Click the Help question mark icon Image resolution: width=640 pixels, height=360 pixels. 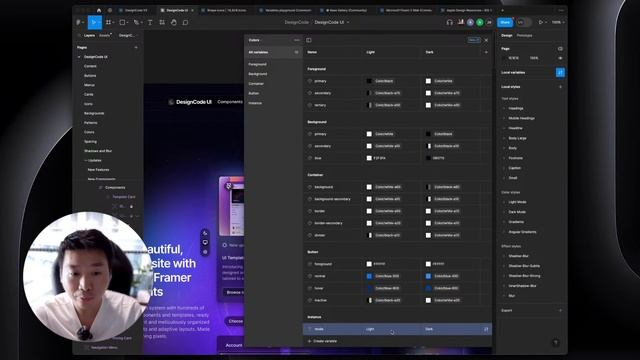pyautogui.click(x=555, y=342)
